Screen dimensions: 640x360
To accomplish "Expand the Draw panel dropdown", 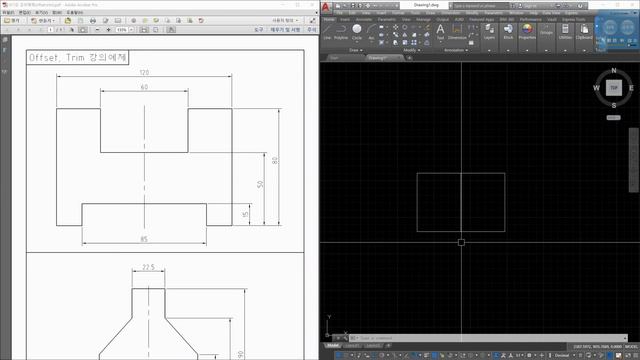I will [x=356, y=50].
